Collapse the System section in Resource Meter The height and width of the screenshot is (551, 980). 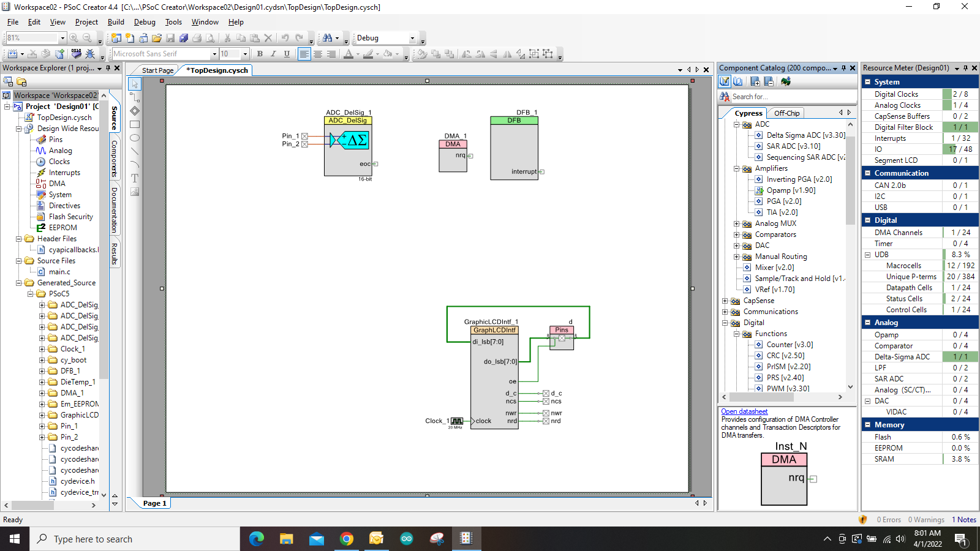(867, 82)
